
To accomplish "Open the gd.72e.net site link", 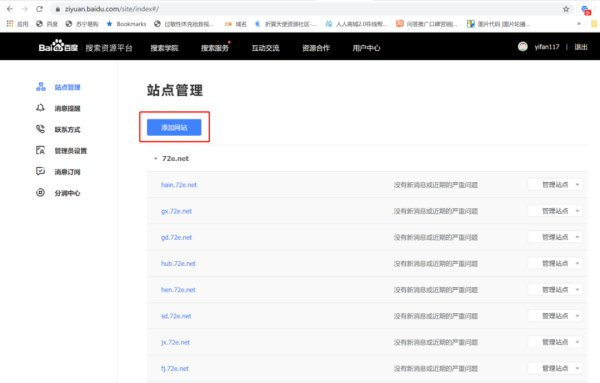I will [x=176, y=237].
